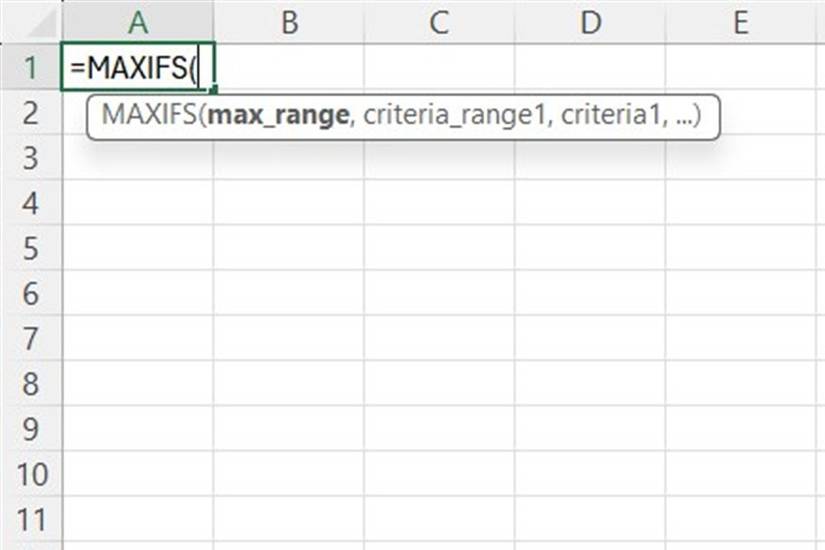The height and width of the screenshot is (550, 825).
Task: Select row 9 header
Action: coord(31,429)
